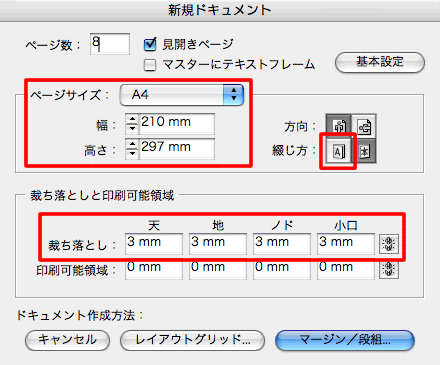
Task: Click 印刷可能領域 天 field
Action: (154, 270)
